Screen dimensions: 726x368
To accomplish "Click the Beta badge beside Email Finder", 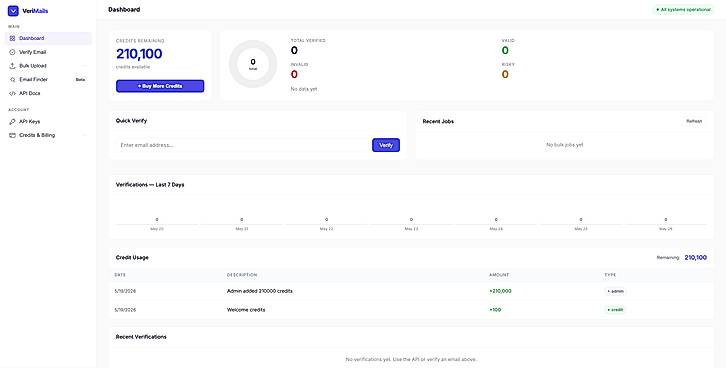I will [x=80, y=80].
